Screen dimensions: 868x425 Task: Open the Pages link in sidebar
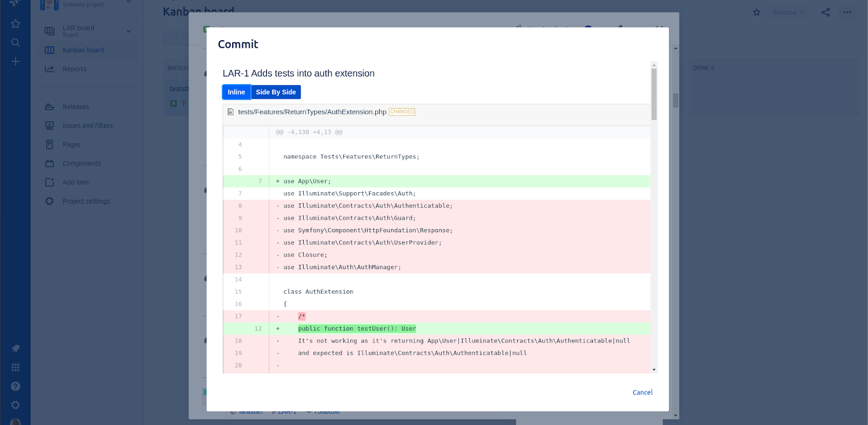pyautogui.click(x=72, y=144)
